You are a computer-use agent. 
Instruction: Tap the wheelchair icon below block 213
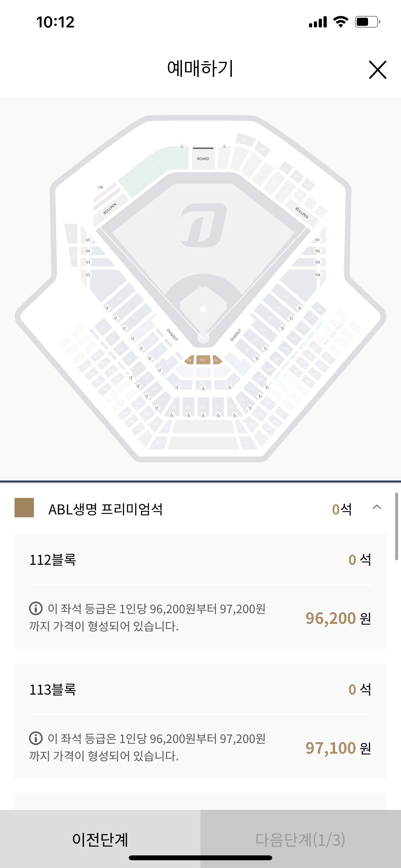[x=203, y=416]
